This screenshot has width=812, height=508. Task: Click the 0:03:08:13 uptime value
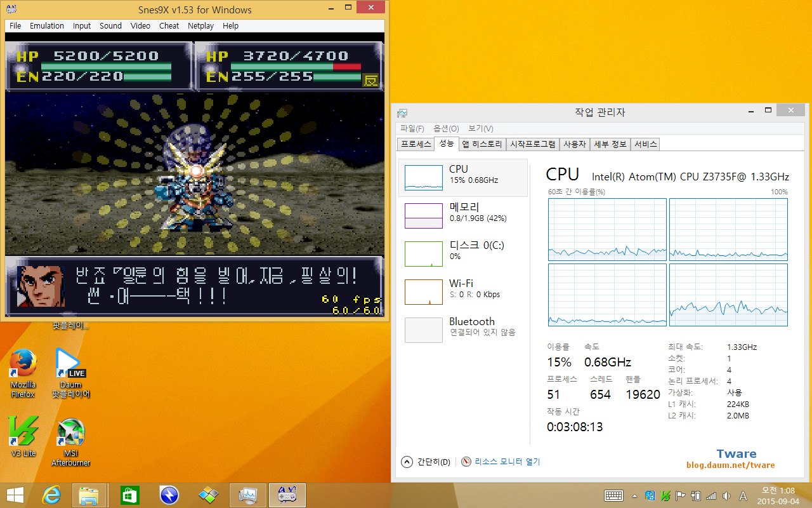[575, 427]
